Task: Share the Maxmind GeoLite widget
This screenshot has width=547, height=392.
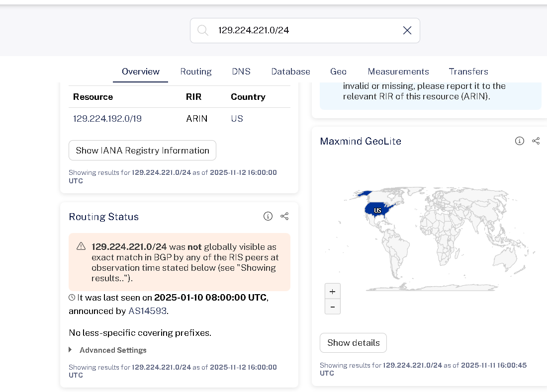Action: 536,141
